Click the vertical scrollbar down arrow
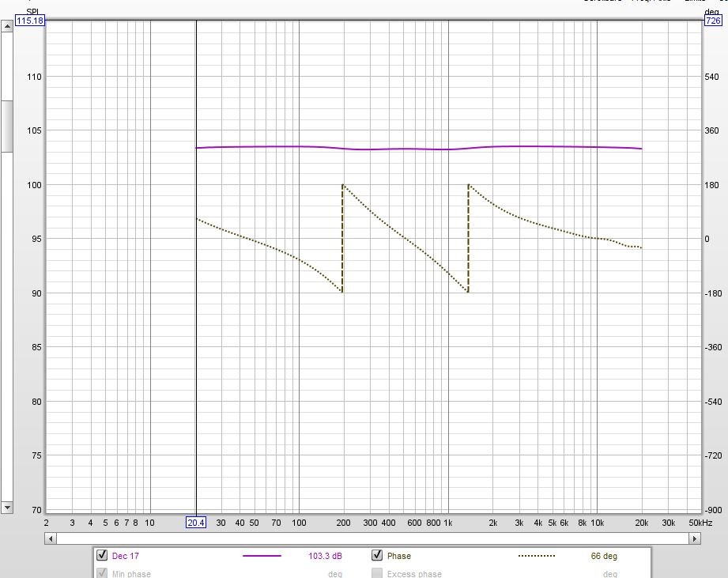This screenshot has width=728, height=578. (x=6, y=508)
